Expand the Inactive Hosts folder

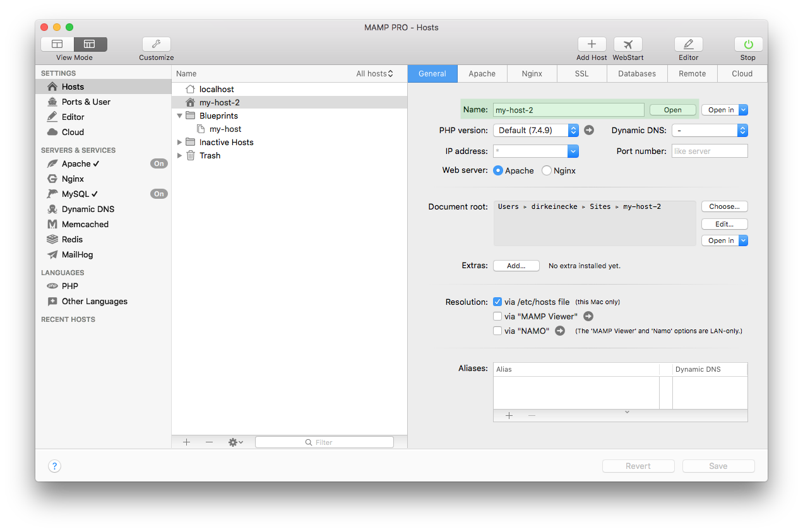pyautogui.click(x=179, y=142)
